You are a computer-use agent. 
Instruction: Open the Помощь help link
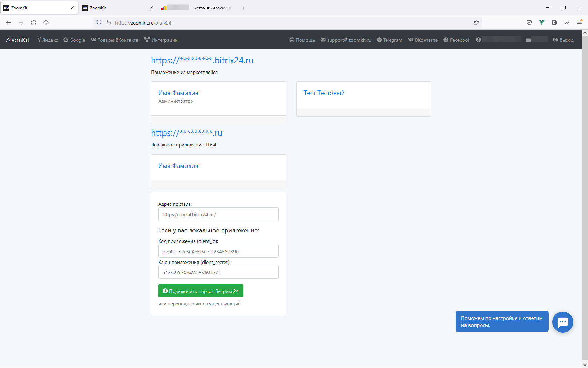coord(302,40)
